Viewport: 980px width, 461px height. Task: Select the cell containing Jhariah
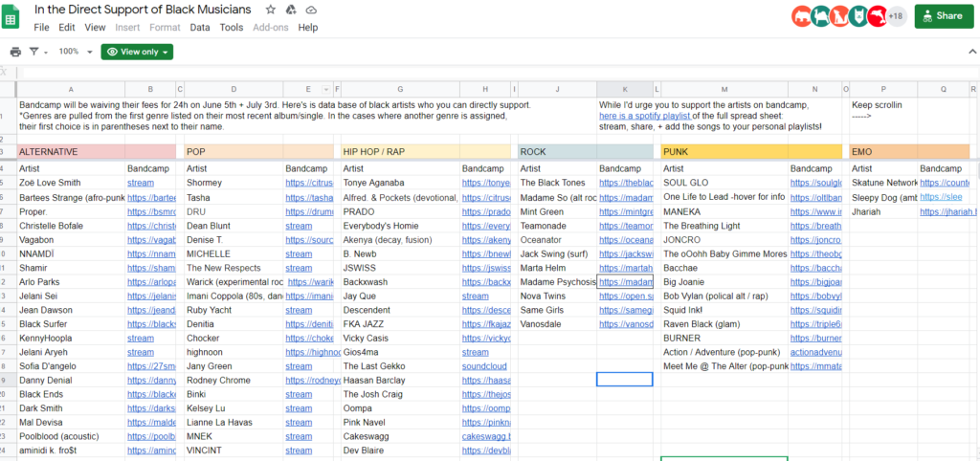[883, 211]
